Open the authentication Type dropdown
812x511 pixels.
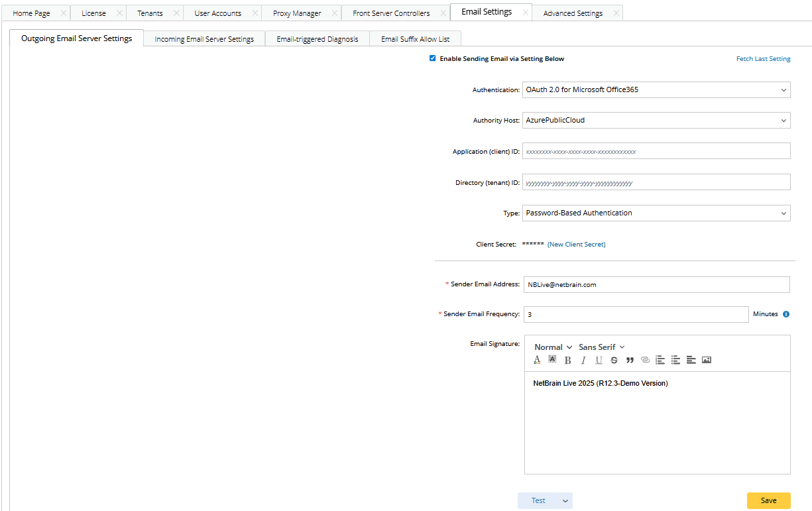point(656,213)
